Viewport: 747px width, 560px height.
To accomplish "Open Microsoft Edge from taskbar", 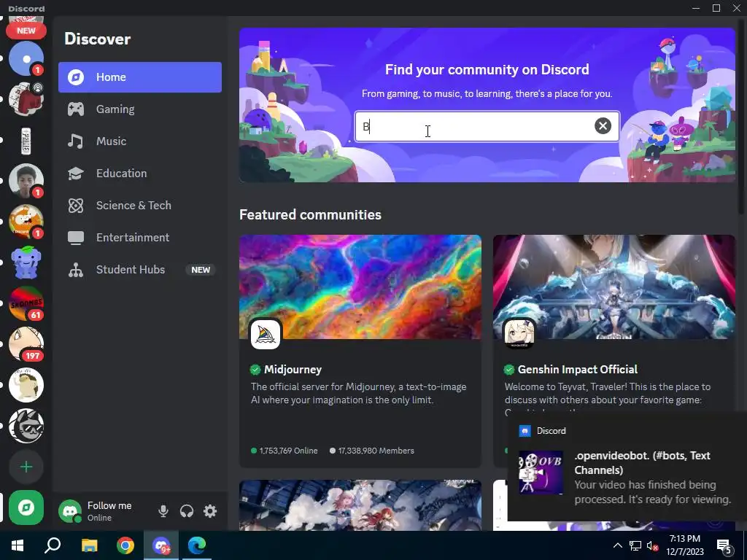I will (x=197, y=545).
